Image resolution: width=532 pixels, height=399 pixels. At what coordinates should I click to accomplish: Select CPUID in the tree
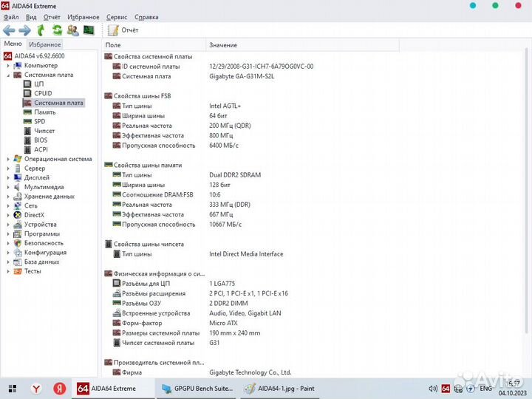(42, 93)
